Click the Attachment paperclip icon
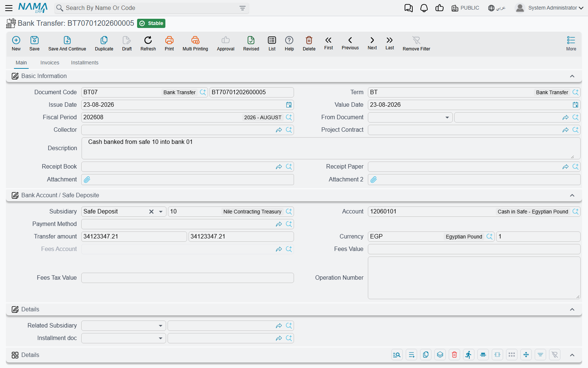588x368 pixels. tap(87, 180)
